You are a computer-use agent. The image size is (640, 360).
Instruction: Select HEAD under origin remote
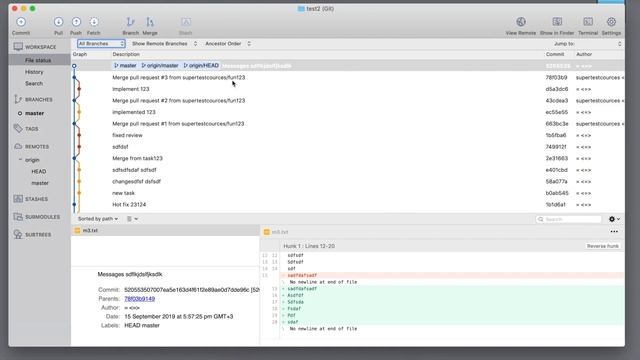point(39,171)
